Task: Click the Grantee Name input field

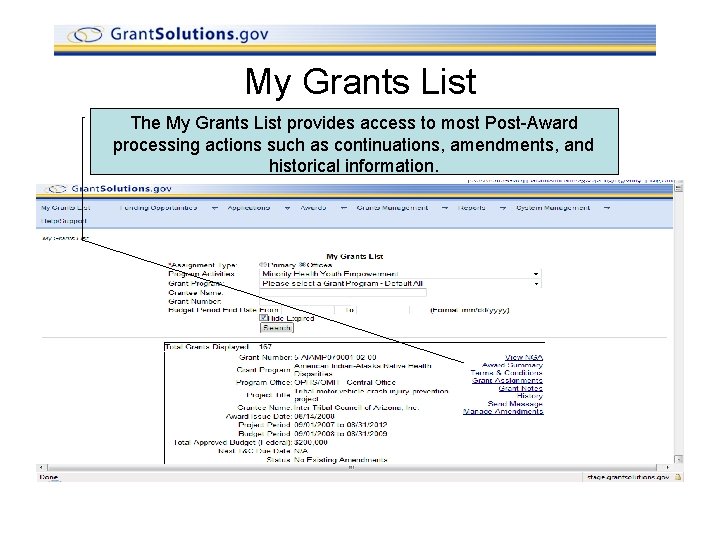Action: click(x=343, y=292)
